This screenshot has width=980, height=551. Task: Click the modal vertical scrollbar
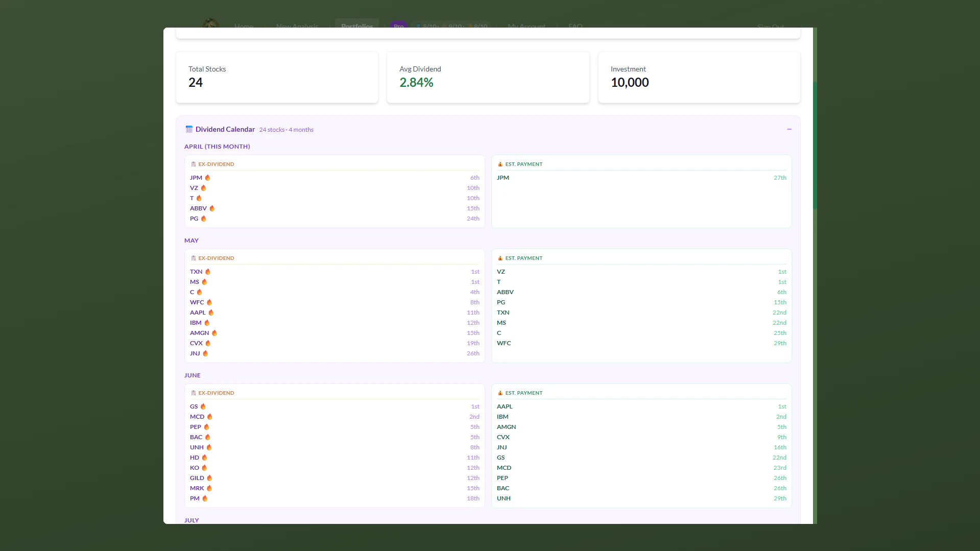815,146
